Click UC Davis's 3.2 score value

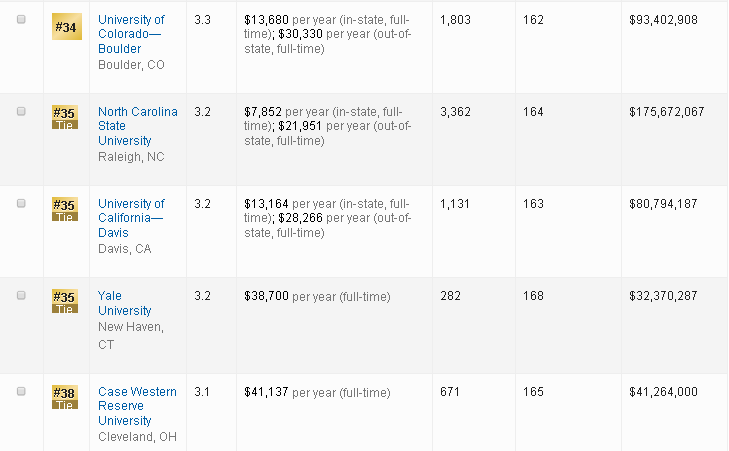point(203,204)
